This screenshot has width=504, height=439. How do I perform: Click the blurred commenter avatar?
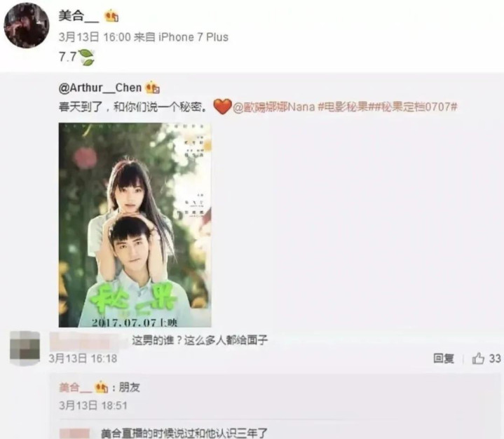click(x=25, y=349)
